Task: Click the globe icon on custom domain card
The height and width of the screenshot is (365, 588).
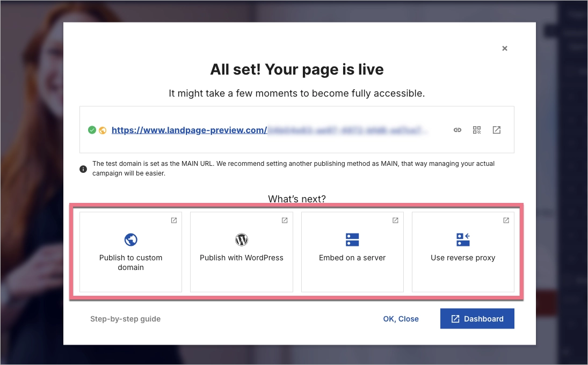Action: 130,239
